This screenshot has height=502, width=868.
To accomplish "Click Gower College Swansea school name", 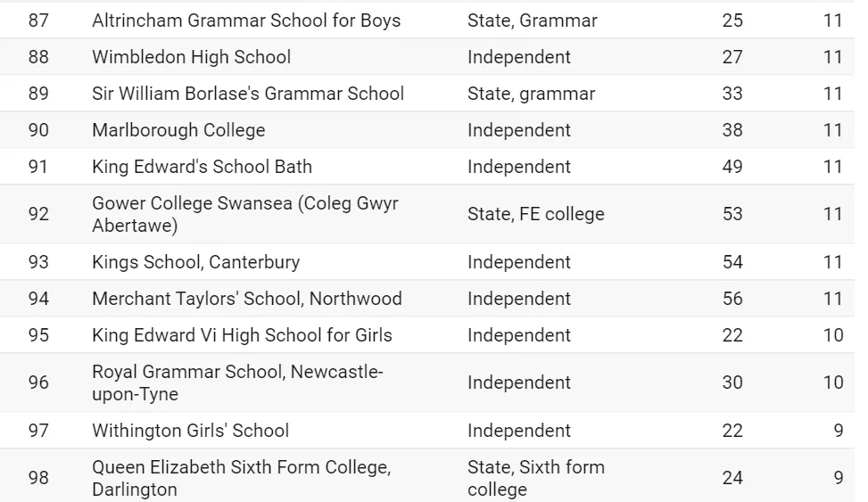I will pos(244,214).
